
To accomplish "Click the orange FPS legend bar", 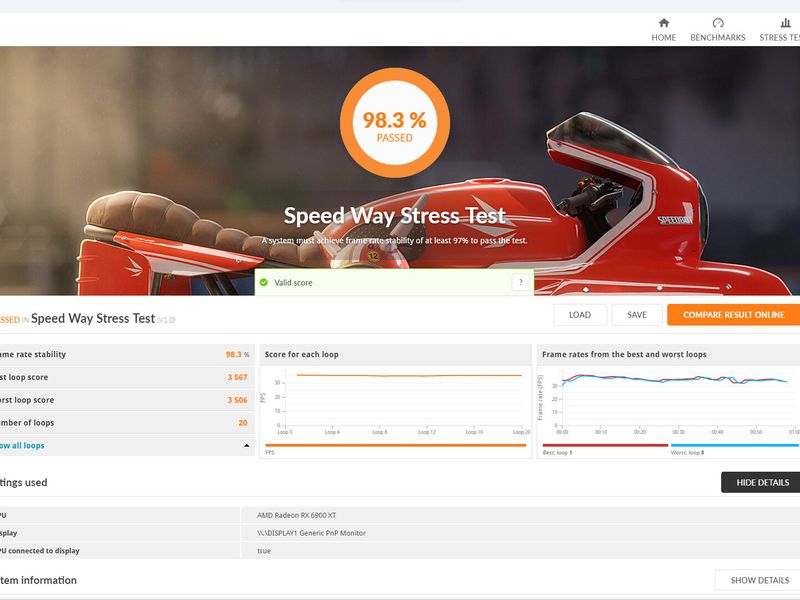I will (x=395, y=445).
